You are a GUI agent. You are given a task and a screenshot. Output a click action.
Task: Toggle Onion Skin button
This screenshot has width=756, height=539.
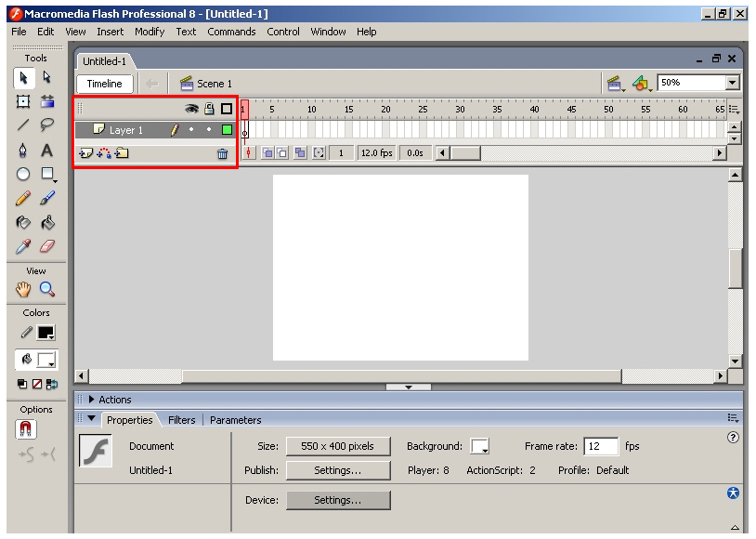tap(267, 153)
